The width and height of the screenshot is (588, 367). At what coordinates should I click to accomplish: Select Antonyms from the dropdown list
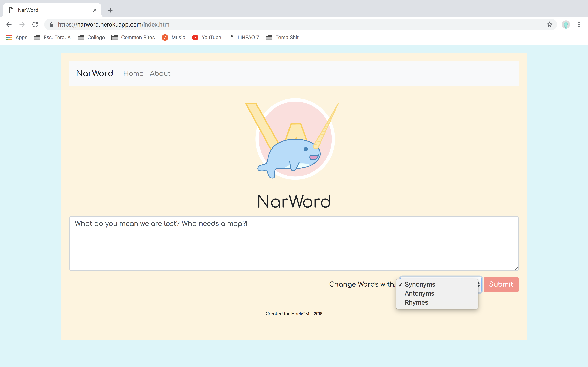[x=419, y=293]
